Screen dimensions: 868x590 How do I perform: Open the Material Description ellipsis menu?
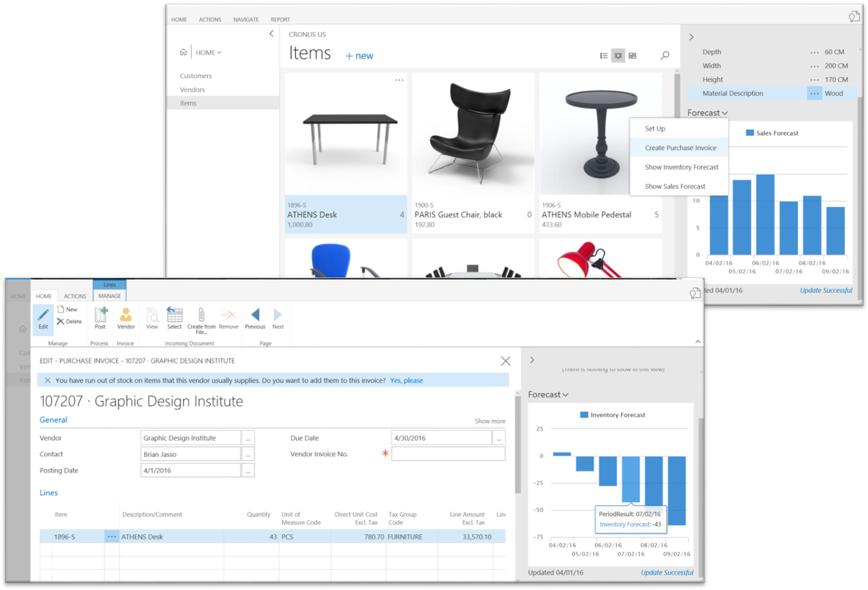[x=815, y=93]
